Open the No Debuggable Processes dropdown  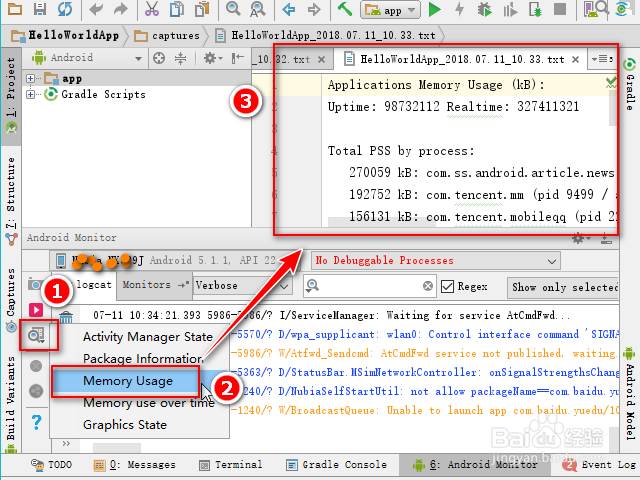(435, 261)
